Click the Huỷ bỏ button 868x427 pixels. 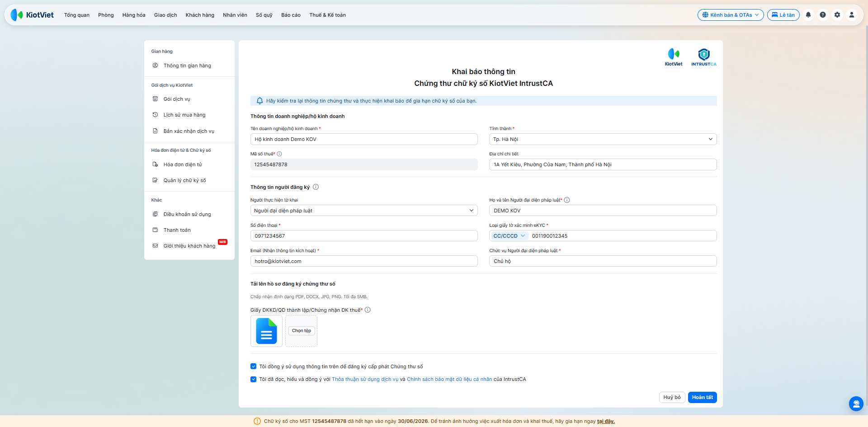tap(672, 397)
